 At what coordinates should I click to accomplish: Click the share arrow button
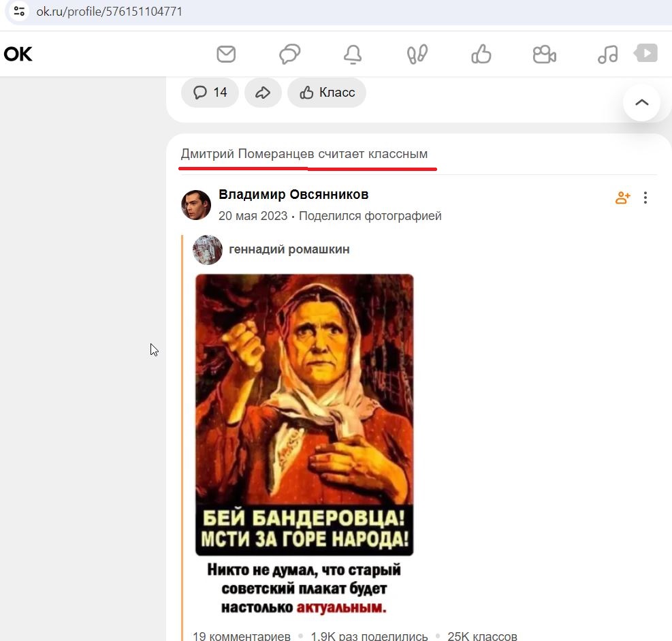pyautogui.click(x=263, y=92)
